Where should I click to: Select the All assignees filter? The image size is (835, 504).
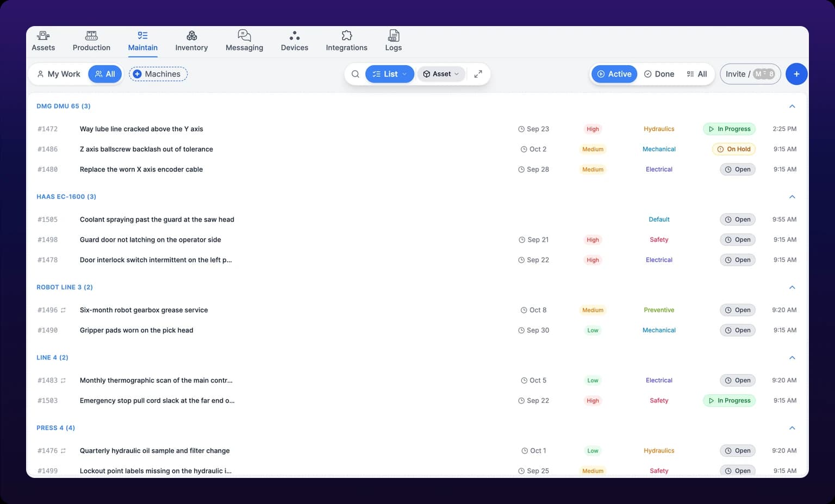pos(105,74)
